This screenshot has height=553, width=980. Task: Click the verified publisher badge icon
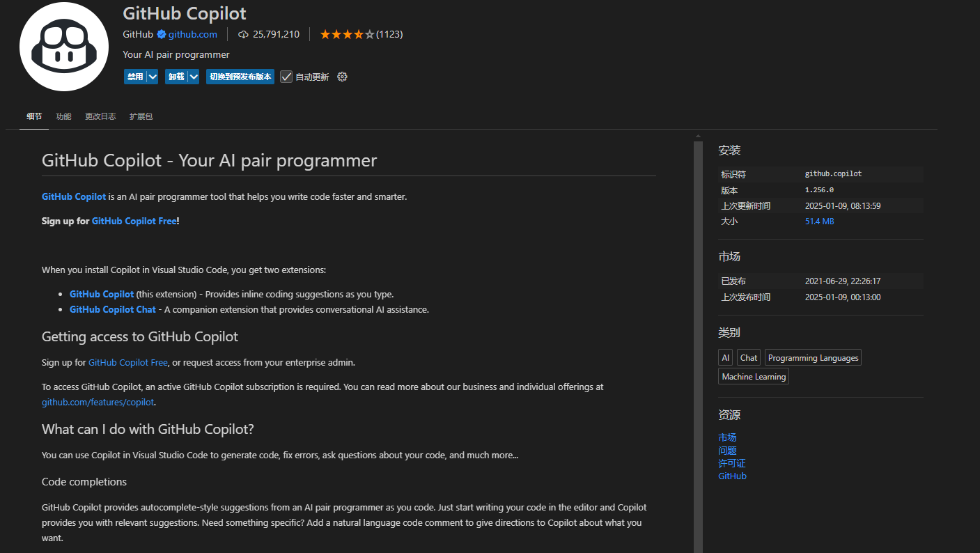(161, 34)
